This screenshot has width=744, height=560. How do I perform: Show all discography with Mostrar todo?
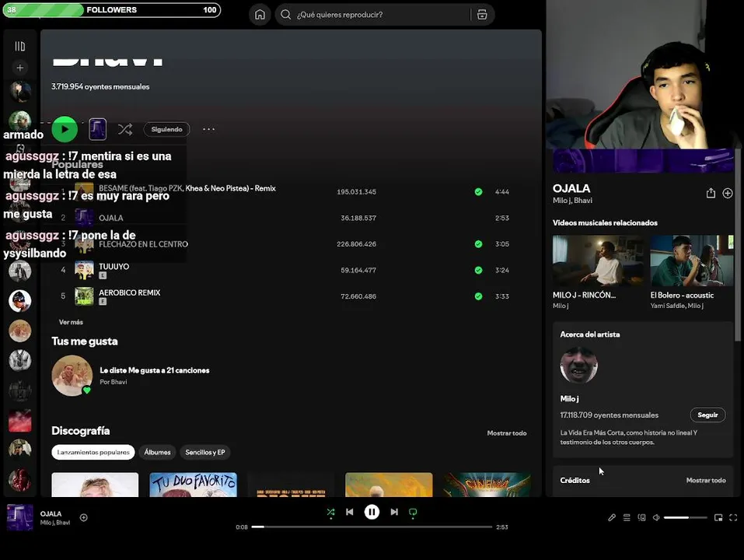tap(507, 432)
